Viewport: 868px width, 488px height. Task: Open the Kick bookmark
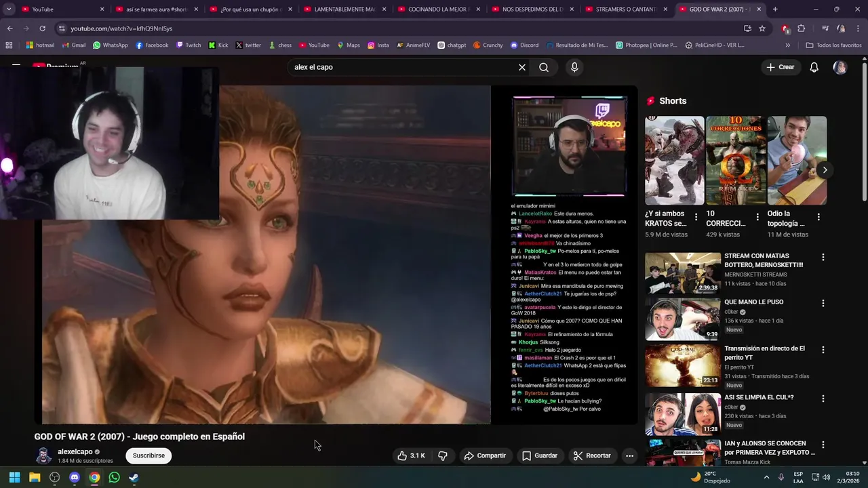tap(218, 45)
